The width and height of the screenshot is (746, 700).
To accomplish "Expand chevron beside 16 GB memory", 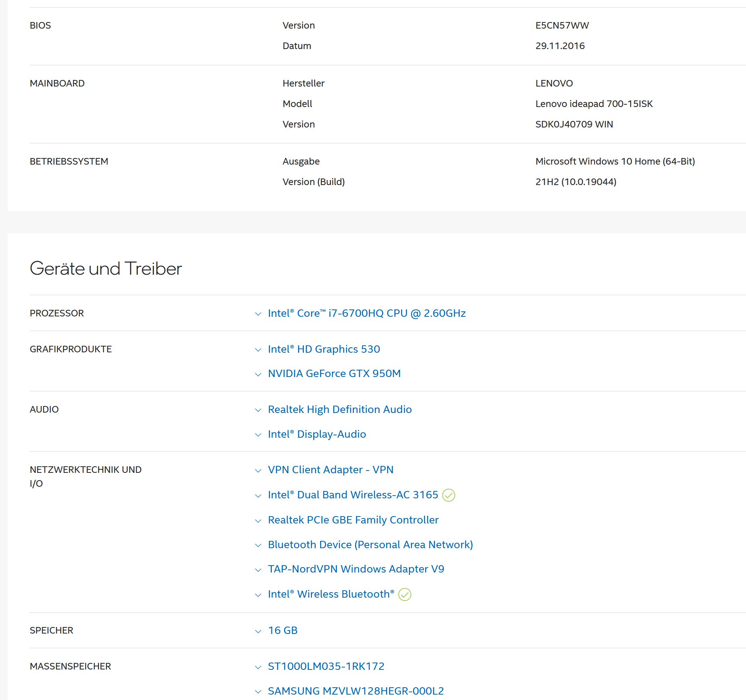I will (x=258, y=631).
